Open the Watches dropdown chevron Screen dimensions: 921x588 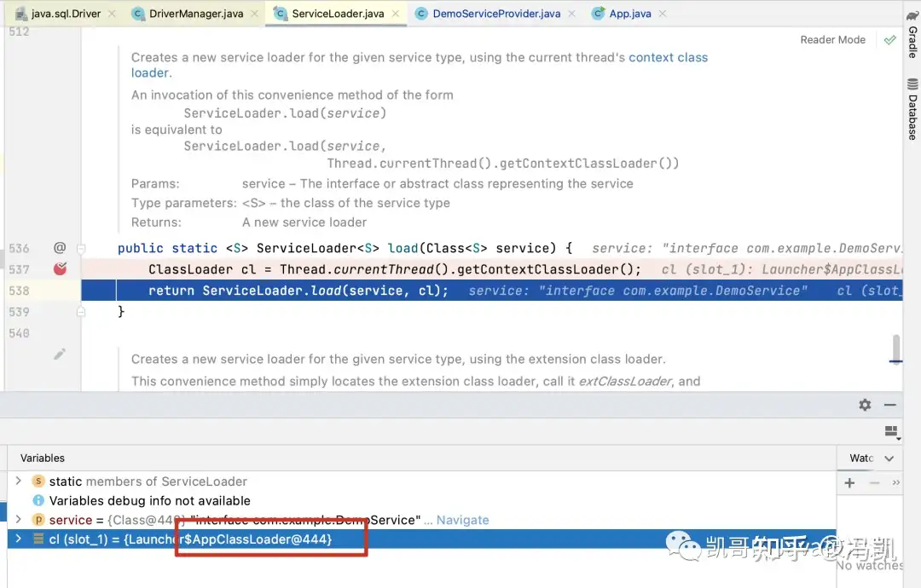[x=889, y=458]
